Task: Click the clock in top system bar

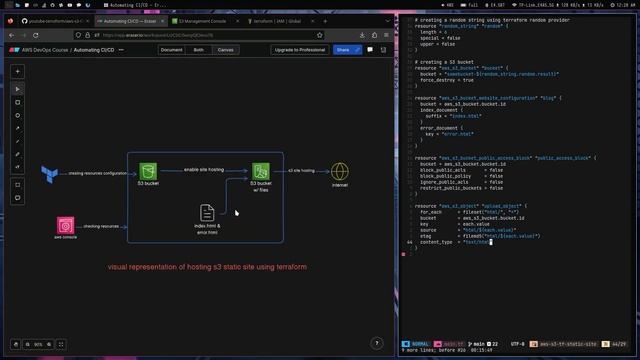Action: (623, 5)
